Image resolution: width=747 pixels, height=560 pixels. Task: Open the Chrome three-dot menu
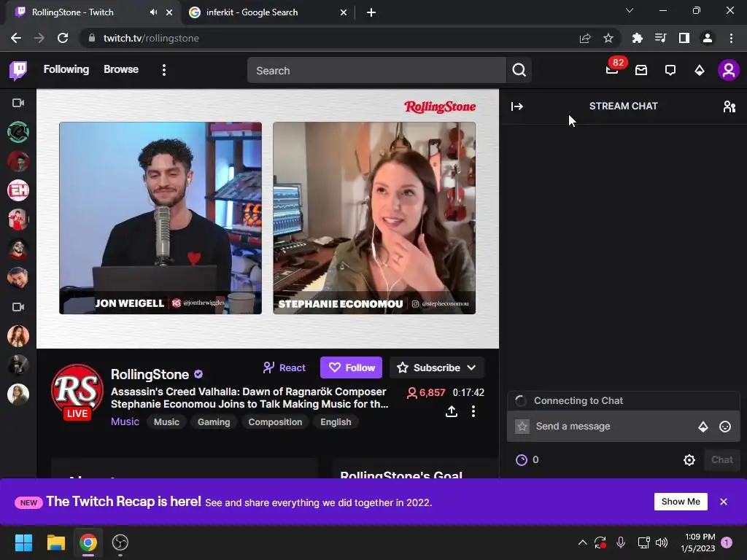coord(731,38)
